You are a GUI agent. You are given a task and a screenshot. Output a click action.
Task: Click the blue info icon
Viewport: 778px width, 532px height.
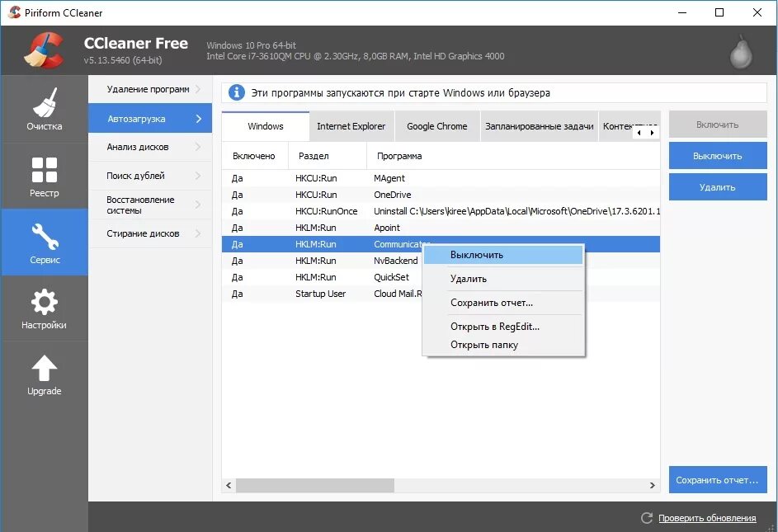coord(237,92)
